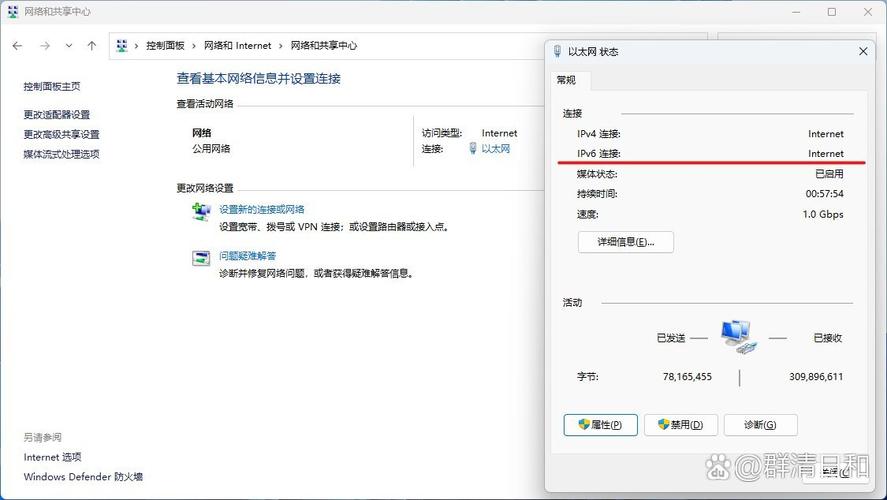Go forward with the forward arrow
This screenshot has width=887, height=500.
pyautogui.click(x=45, y=46)
